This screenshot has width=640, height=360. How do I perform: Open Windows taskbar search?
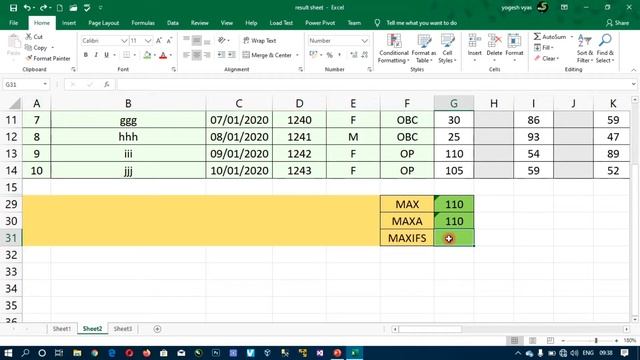(x=25, y=353)
